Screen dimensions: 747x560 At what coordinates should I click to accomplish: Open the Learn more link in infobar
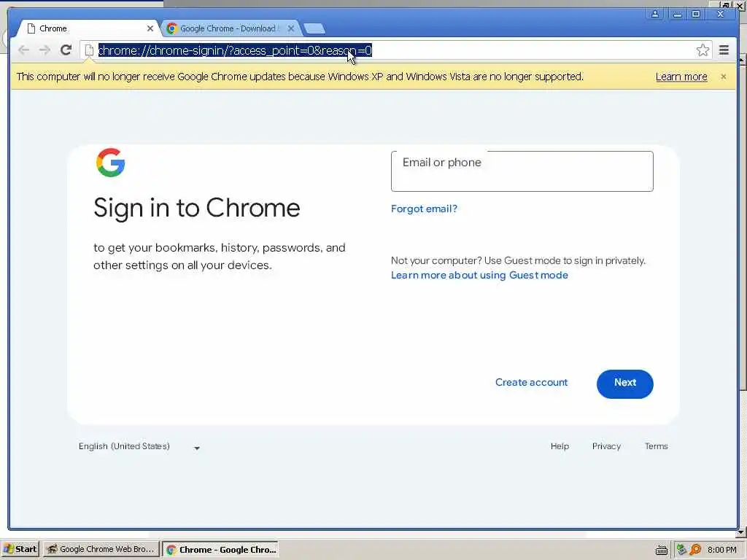[x=681, y=77]
